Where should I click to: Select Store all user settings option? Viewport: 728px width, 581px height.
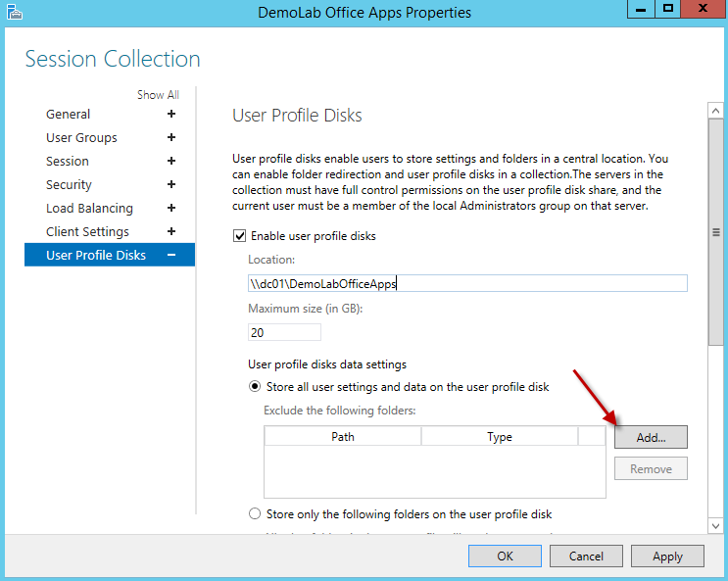pos(256,387)
